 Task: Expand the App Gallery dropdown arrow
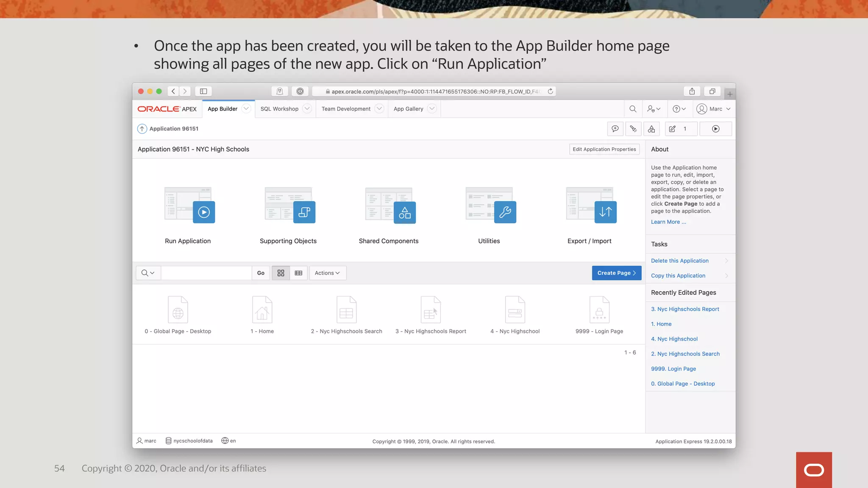pos(431,109)
